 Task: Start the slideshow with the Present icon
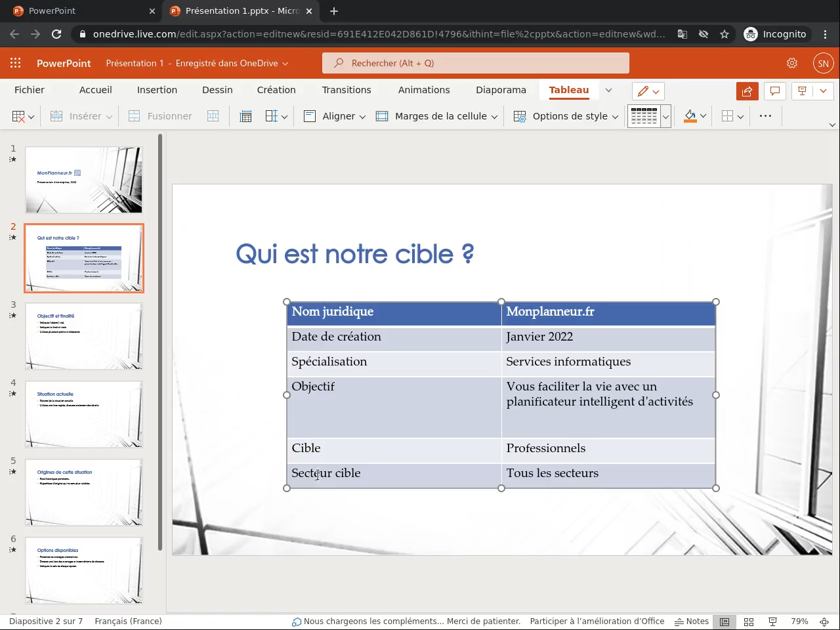[802, 91]
